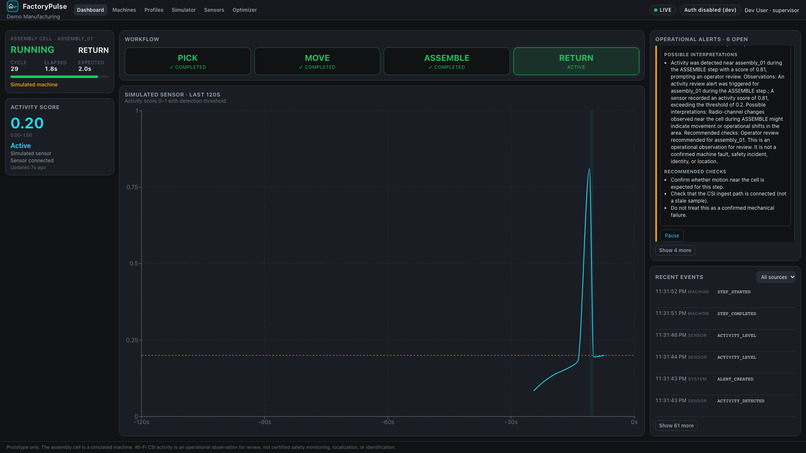Select the ASSEMBLE workflow step

pyautogui.click(x=447, y=61)
